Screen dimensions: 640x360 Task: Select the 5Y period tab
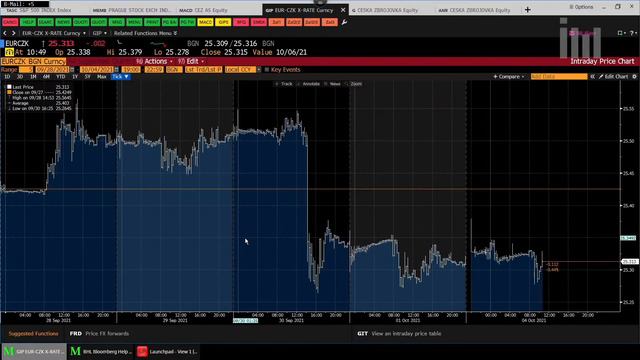click(87, 77)
